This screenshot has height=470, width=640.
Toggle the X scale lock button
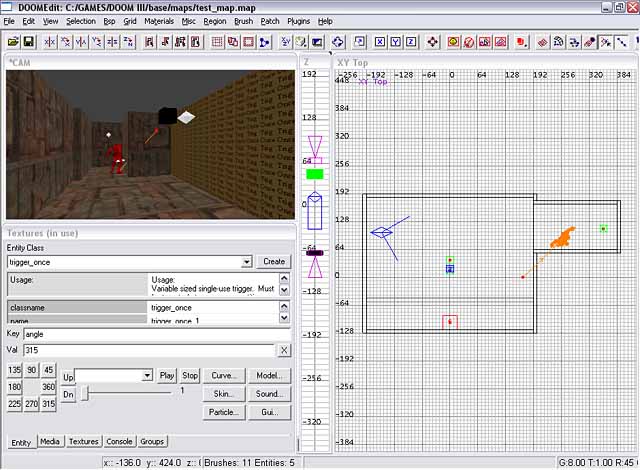pos(380,42)
